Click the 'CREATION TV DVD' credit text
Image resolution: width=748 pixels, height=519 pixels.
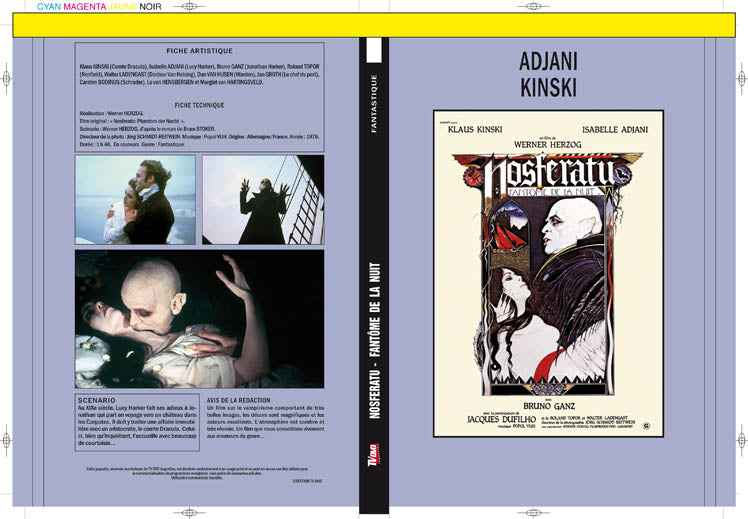click(307, 481)
